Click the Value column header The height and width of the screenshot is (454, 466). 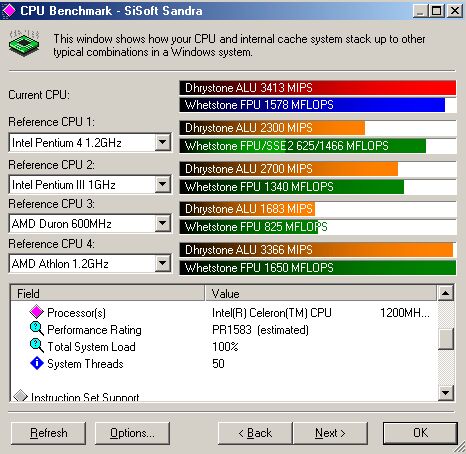pyautogui.click(x=320, y=293)
